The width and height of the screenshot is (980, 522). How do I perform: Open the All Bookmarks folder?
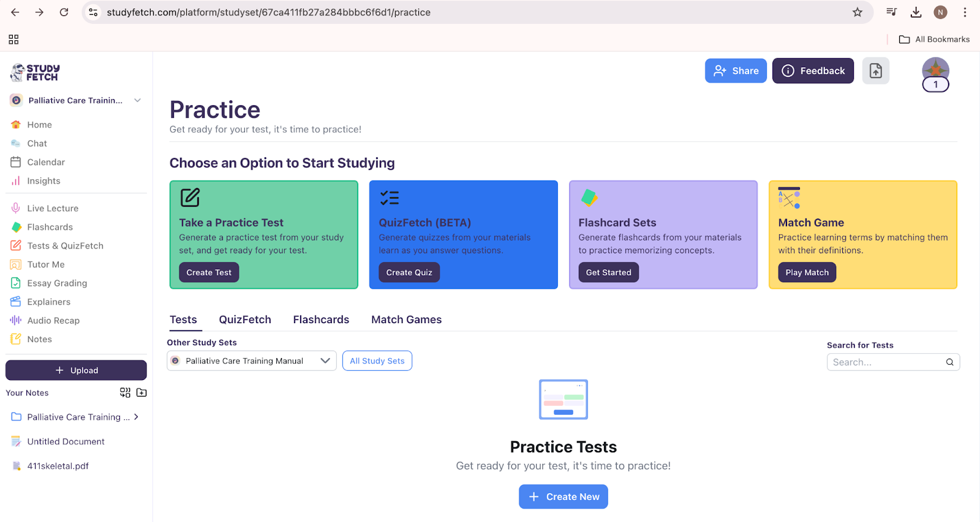[934, 39]
